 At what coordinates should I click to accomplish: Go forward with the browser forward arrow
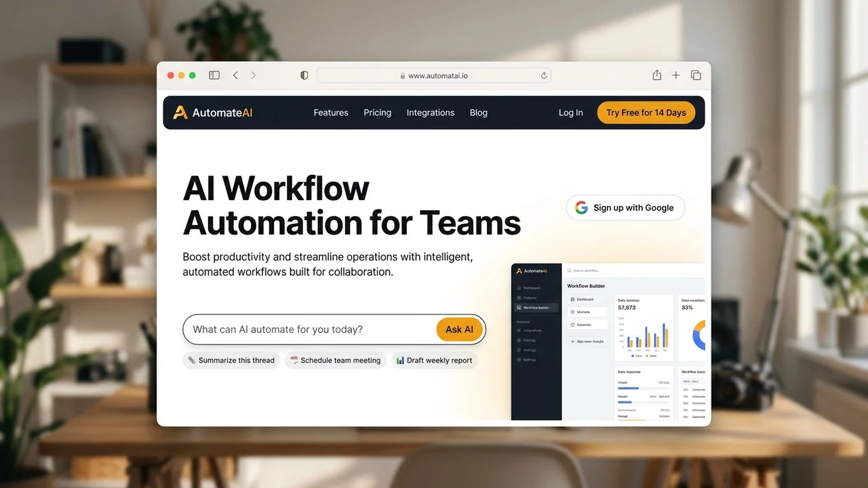254,75
